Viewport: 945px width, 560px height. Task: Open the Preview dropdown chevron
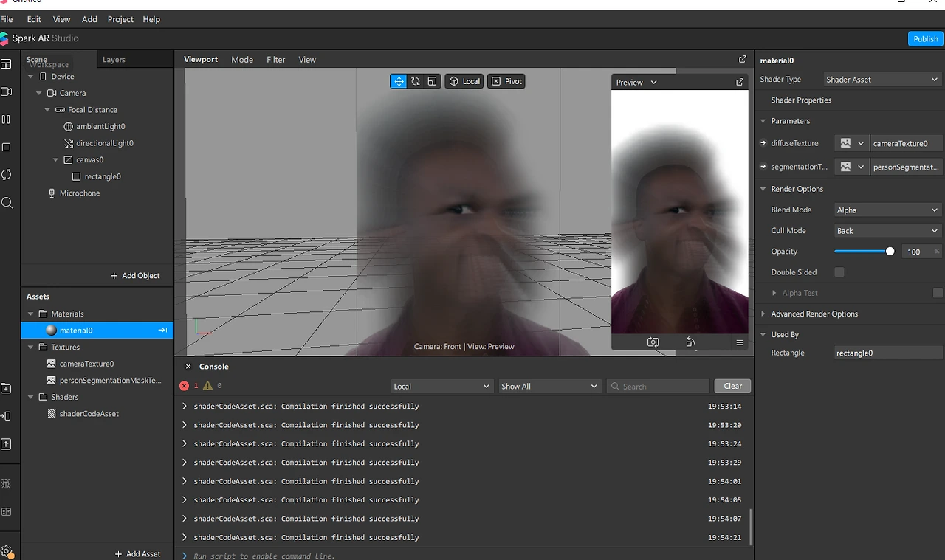pos(653,83)
